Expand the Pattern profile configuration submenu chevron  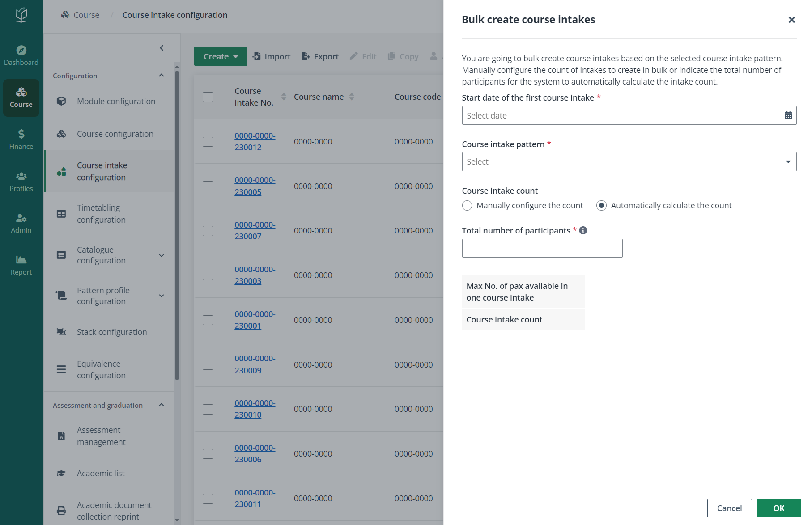[x=162, y=296]
